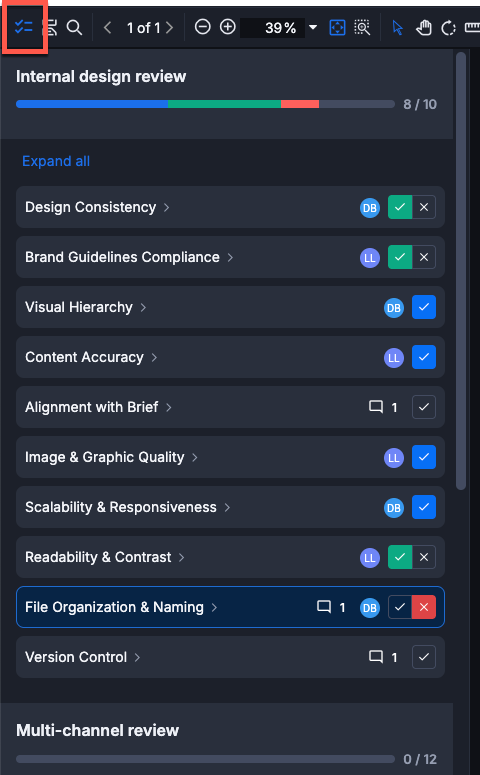Check the box on Alignment with Brief
Viewport: 480px width, 775px height.
(x=424, y=407)
